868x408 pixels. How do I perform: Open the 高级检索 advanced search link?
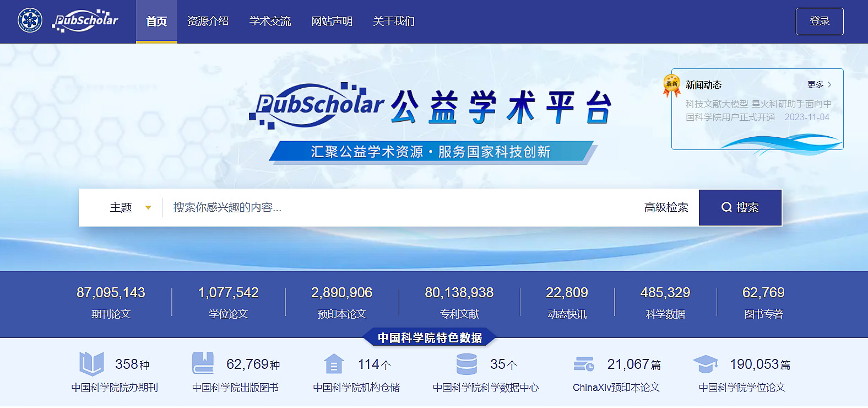tap(666, 208)
